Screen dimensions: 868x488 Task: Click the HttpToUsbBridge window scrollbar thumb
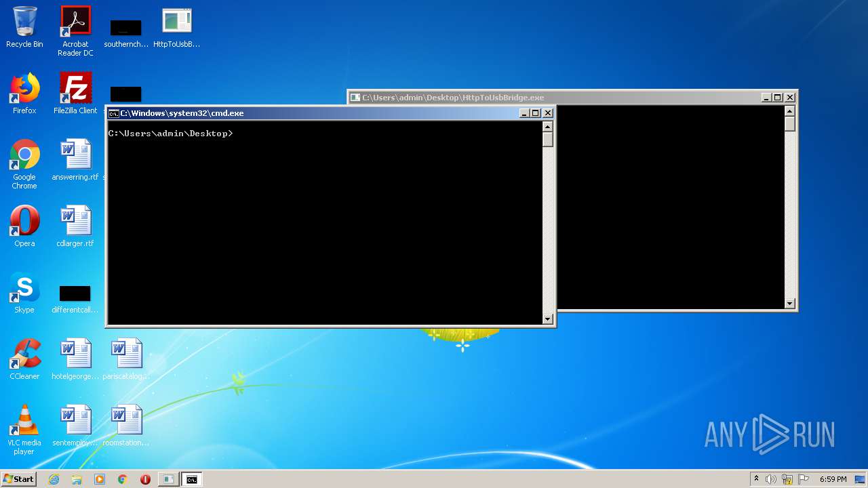790,124
